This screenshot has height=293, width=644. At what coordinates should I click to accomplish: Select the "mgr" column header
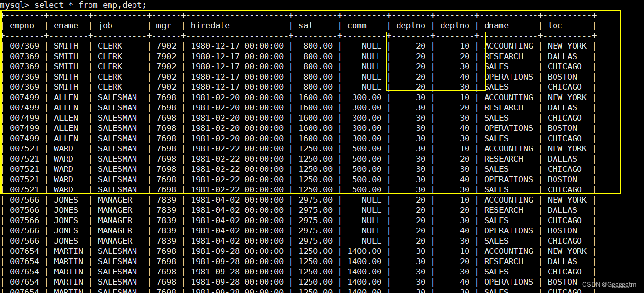[x=164, y=26]
